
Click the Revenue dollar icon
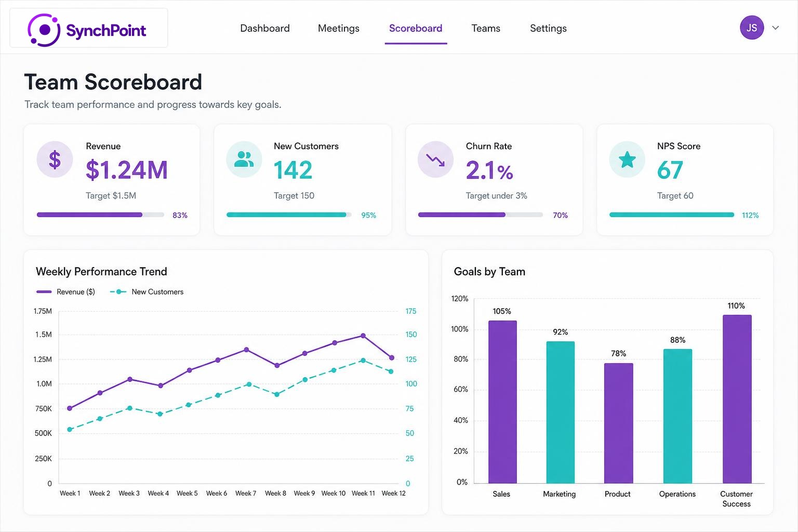55,159
